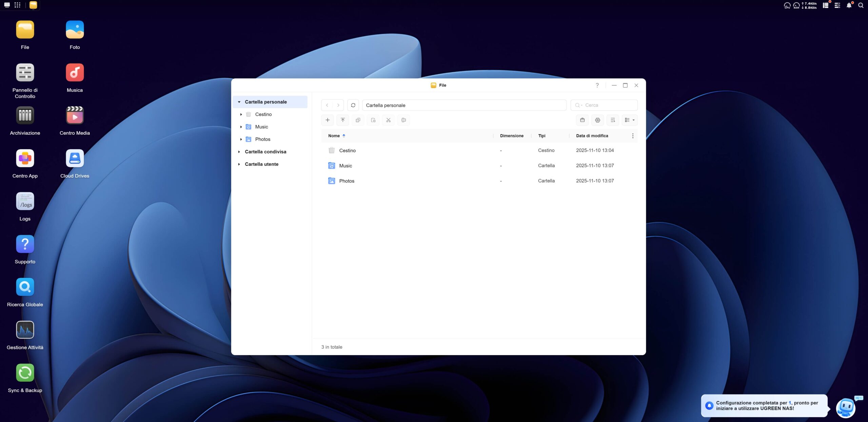Click the cut scissors icon

(x=389, y=120)
